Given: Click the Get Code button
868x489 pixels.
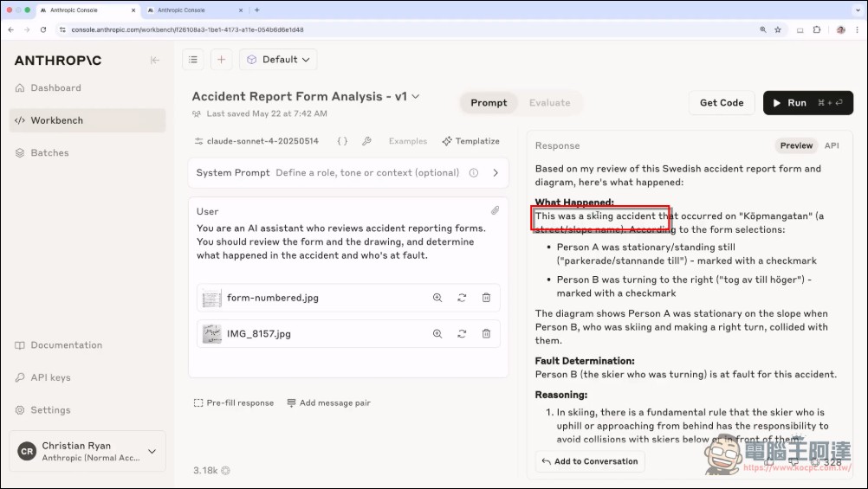Looking at the screenshot, I should click(722, 103).
